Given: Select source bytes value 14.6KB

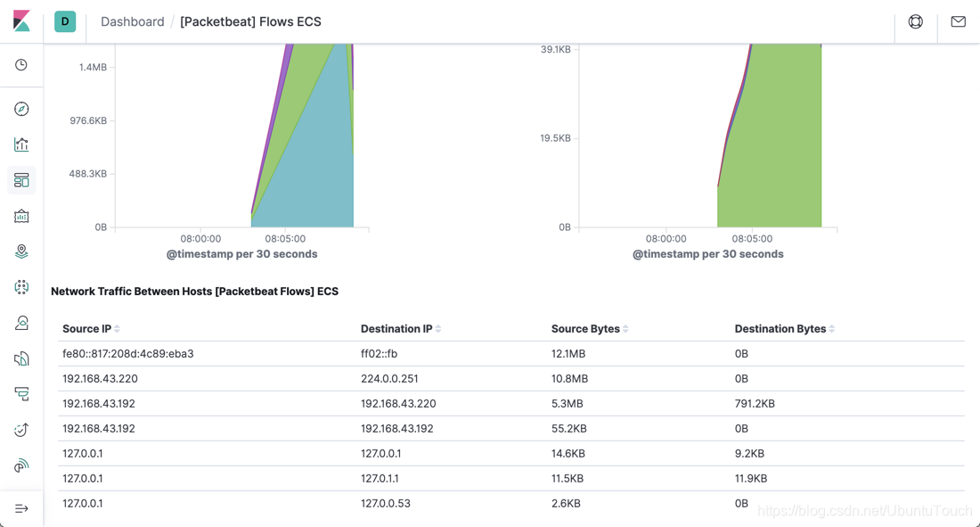Looking at the screenshot, I should (x=568, y=454).
